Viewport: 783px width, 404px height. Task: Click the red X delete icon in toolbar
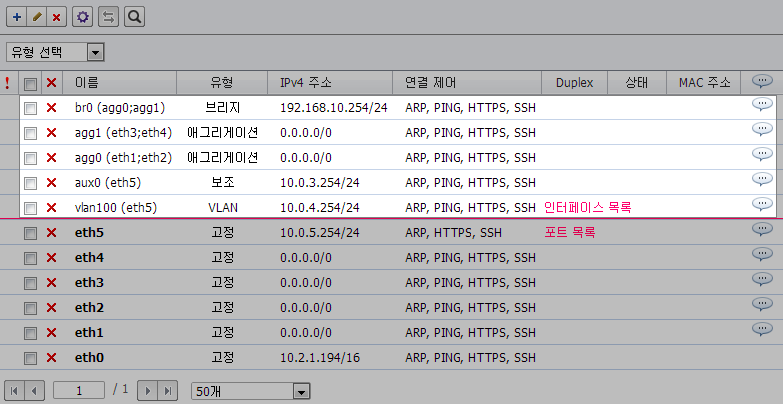coord(56,17)
